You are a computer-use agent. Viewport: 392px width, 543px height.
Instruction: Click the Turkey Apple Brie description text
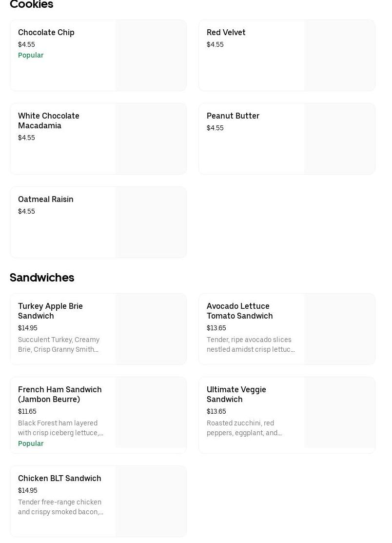[x=59, y=344]
